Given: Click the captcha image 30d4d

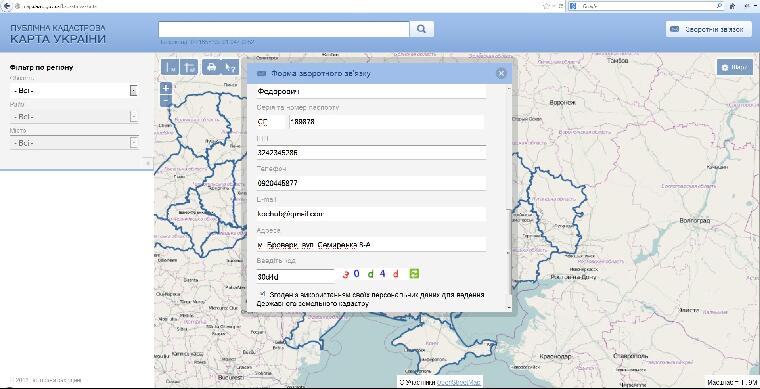Looking at the screenshot, I should pos(371,274).
